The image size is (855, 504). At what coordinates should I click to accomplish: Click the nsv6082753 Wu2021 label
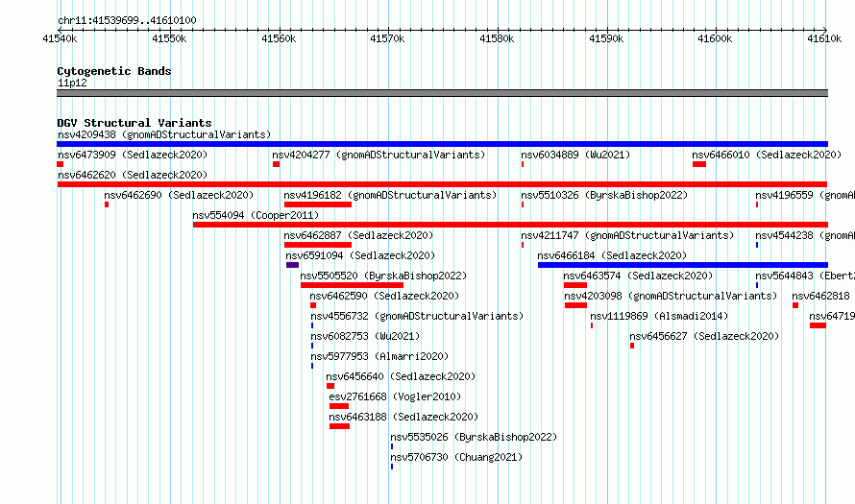pos(365,336)
